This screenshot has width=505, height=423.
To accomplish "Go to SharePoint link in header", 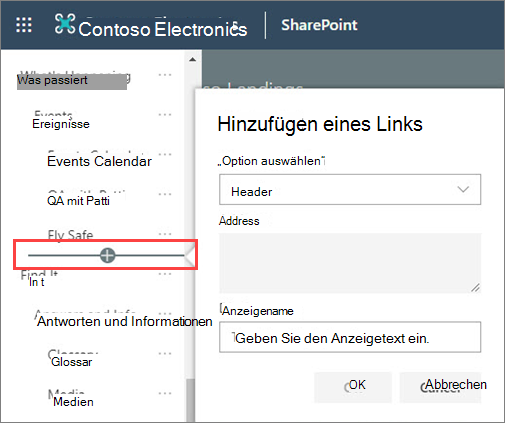I will point(319,25).
